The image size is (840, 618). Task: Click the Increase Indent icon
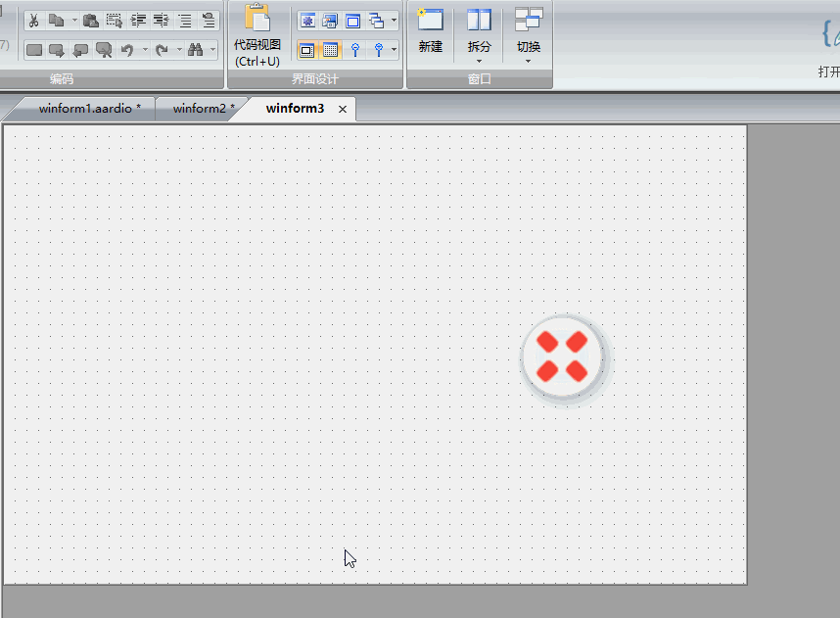138,21
